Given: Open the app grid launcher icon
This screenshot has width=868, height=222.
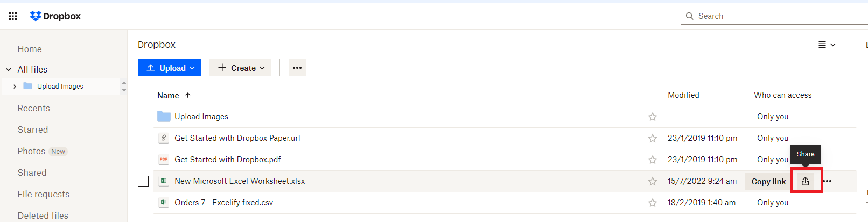Looking at the screenshot, I should coord(13,16).
